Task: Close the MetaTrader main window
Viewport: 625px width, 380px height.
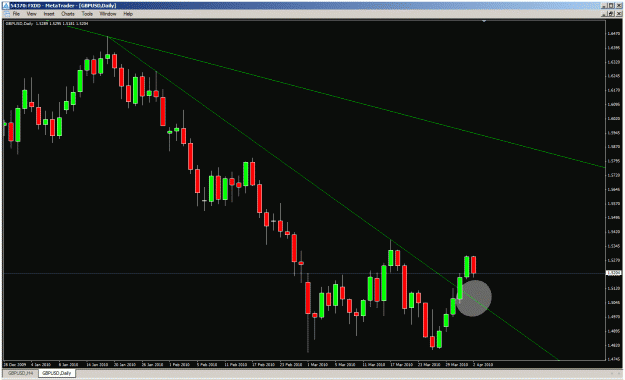Action: pyautogui.click(x=619, y=6)
